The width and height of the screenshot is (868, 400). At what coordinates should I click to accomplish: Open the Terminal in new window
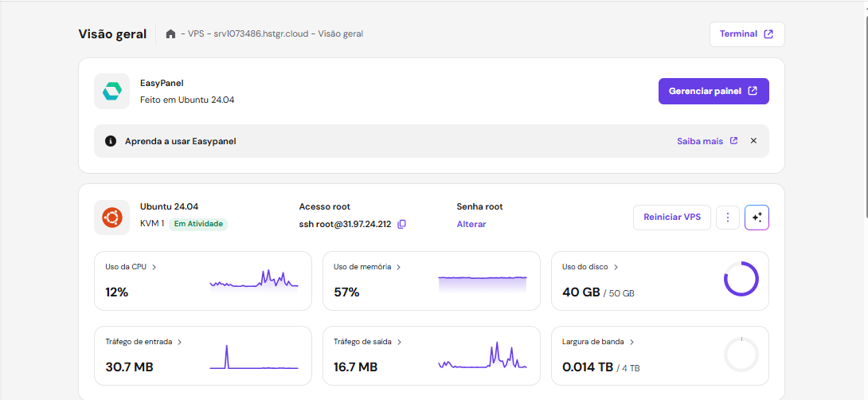[x=746, y=34]
